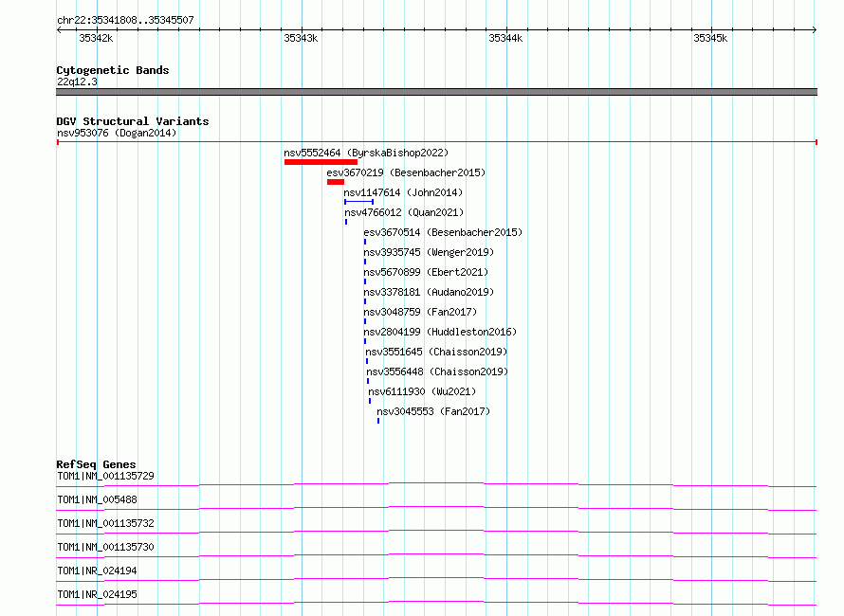Viewport: 844px width, 616px height.
Task: Open variant nsv6111930 (Wu2021)
Action: coord(422,391)
